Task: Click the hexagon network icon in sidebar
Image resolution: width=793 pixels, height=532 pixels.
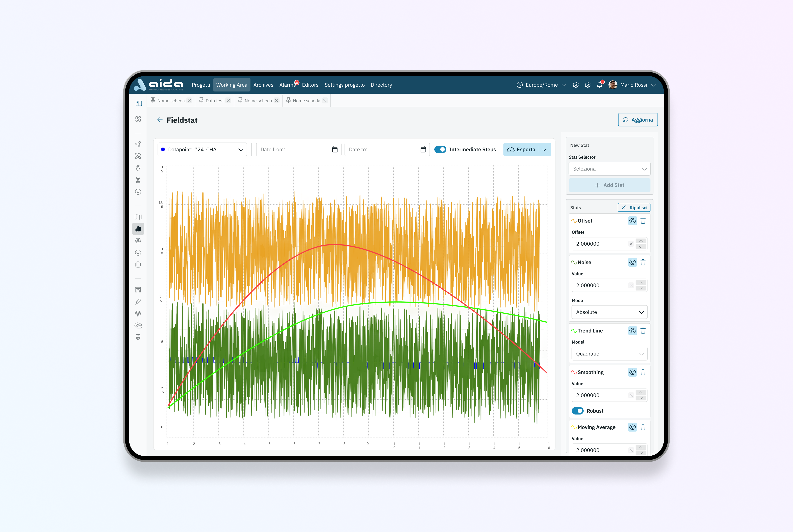Action: click(138, 241)
